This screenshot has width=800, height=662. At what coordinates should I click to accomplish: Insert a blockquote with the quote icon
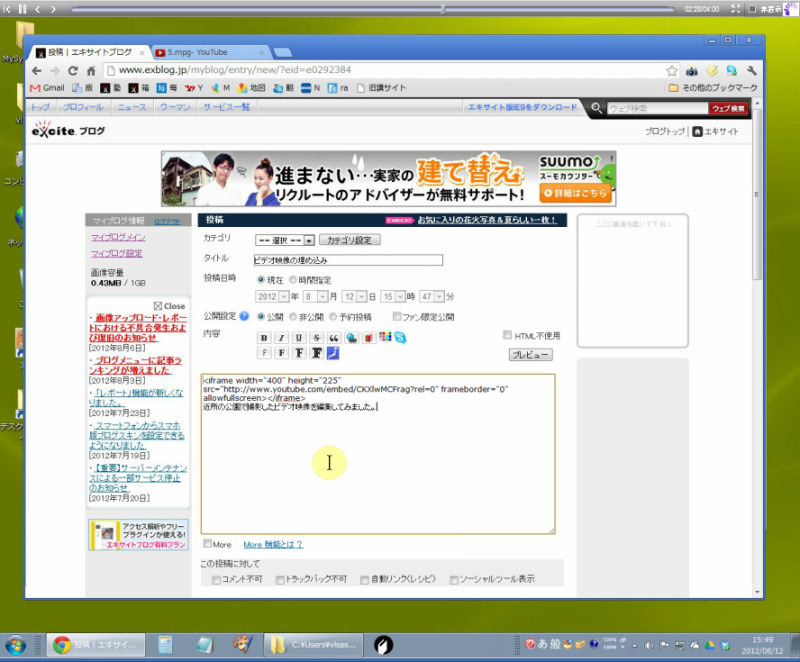(x=334, y=338)
